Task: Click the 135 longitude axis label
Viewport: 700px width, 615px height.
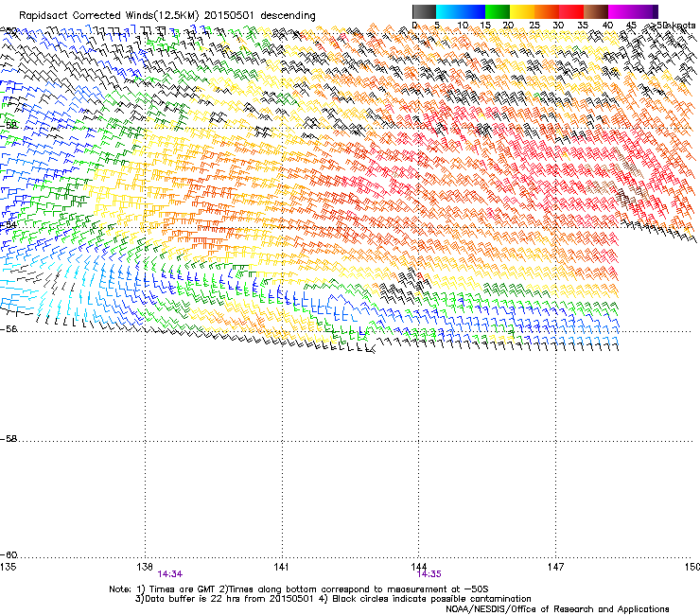Action: point(8,567)
